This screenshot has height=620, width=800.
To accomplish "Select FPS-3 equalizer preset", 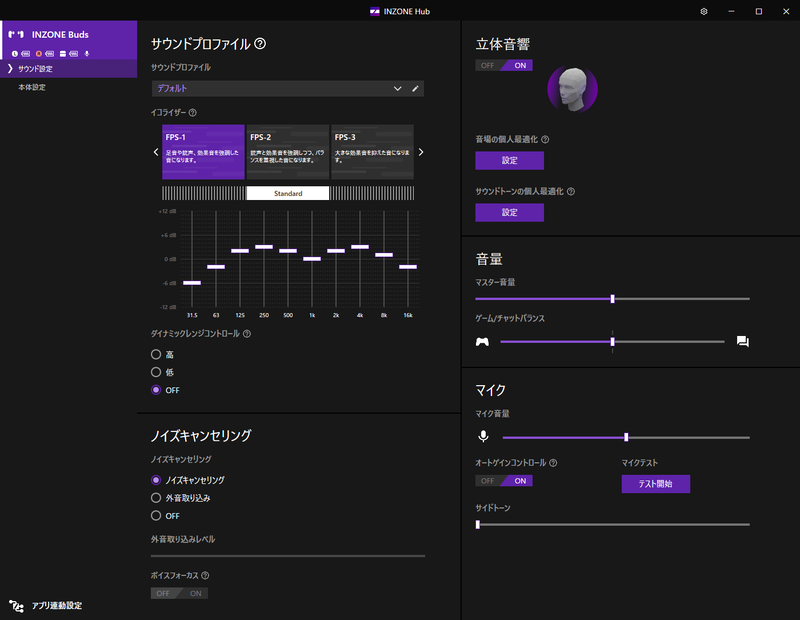I will click(x=372, y=152).
